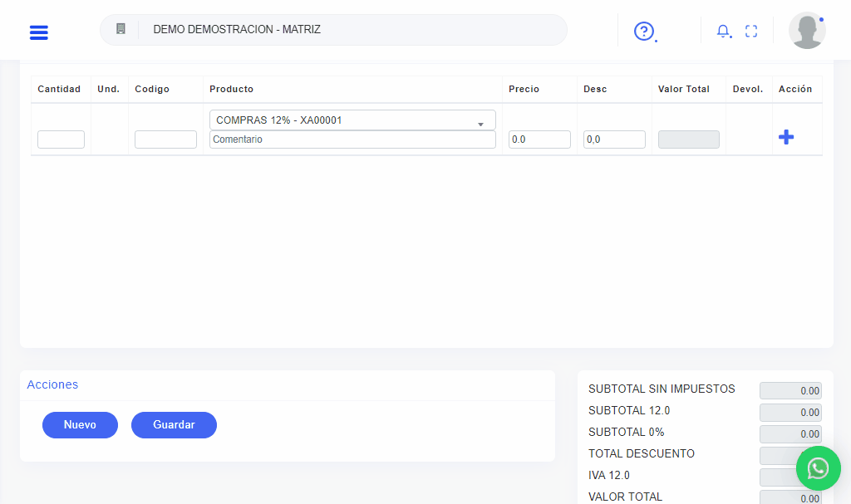
Task: Click the Acciones section heading
Action: coord(52,384)
